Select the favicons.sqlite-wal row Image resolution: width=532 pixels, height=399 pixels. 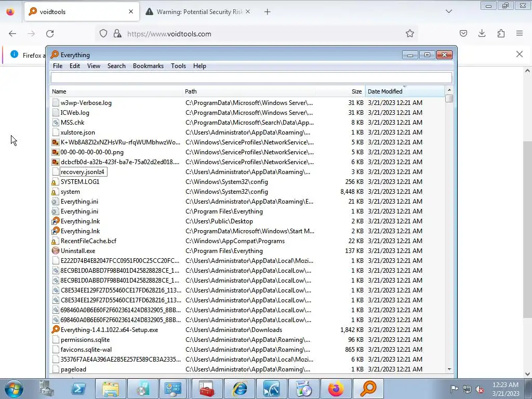247,350
